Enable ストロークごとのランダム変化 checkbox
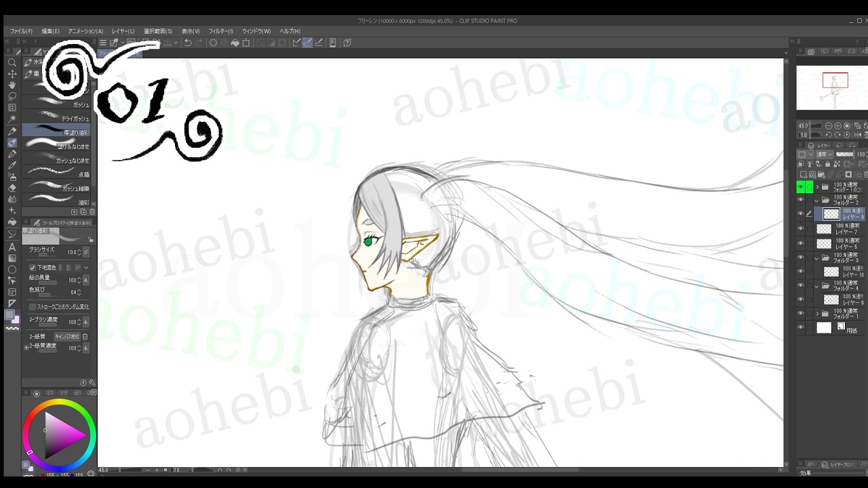The image size is (868, 488). tap(33, 307)
